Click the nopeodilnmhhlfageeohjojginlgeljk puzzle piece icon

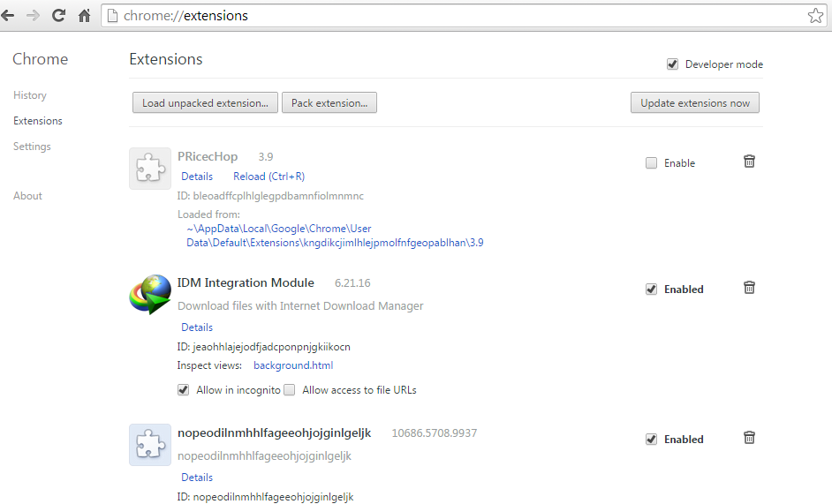tap(150, 445)
